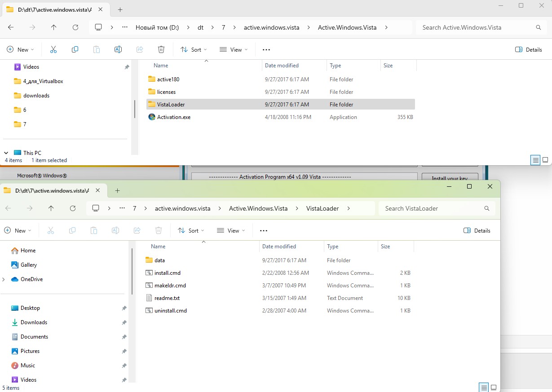Open New dropdown in top Explorer window
This screenshot has width=552, height=392.
[x=20, y=50]
